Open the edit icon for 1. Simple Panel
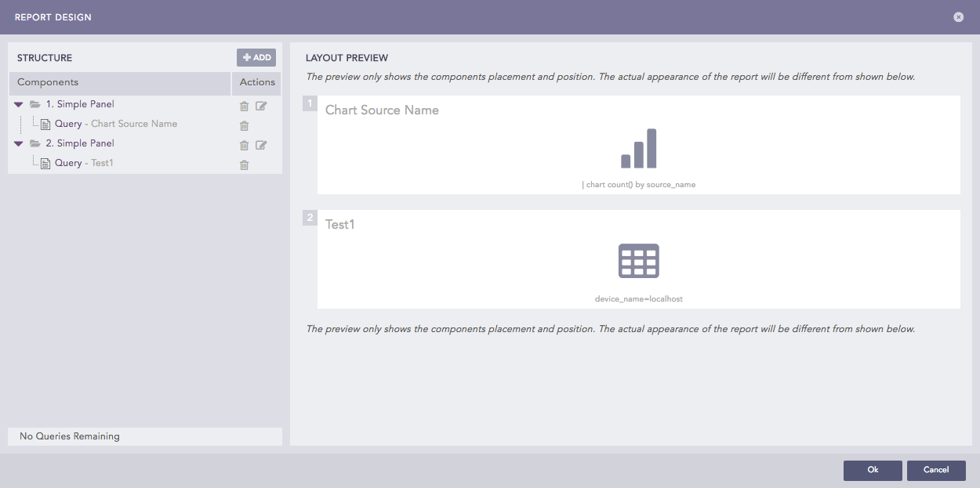 point(261,106)
